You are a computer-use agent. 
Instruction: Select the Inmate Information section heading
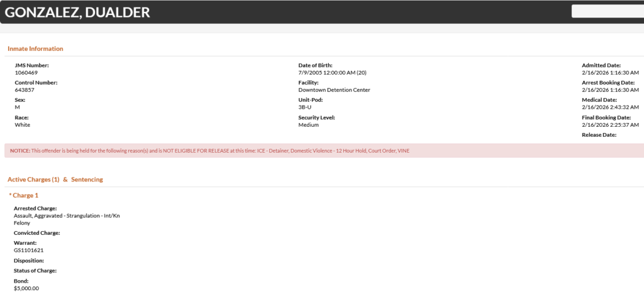point(35,48)
